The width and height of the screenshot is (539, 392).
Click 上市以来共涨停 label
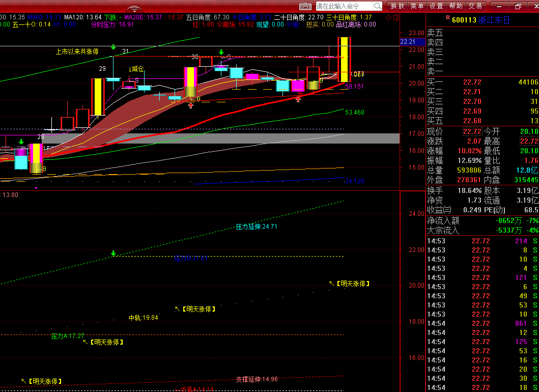(x=77, y=51)
